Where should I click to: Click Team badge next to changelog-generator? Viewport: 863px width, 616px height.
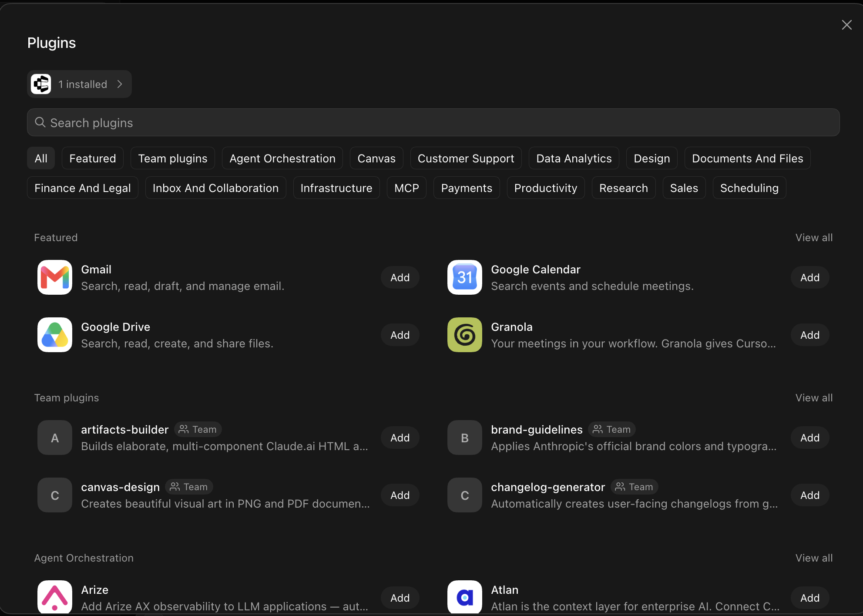(x=635, y=487)
